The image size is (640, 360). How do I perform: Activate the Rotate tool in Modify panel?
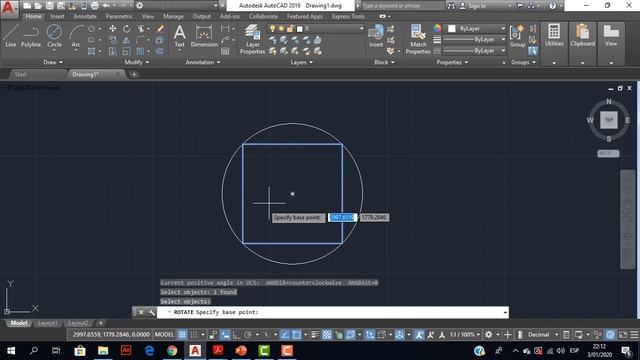(127, 29)
